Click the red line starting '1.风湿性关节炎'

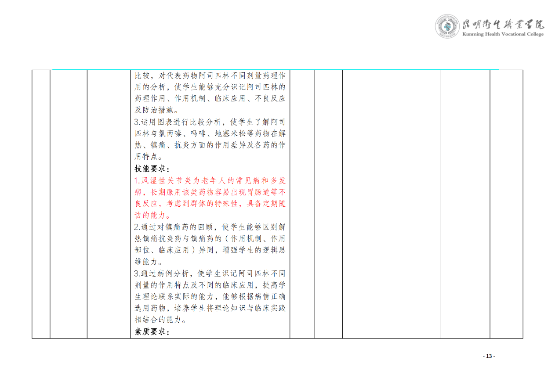[x=210, y=180]
